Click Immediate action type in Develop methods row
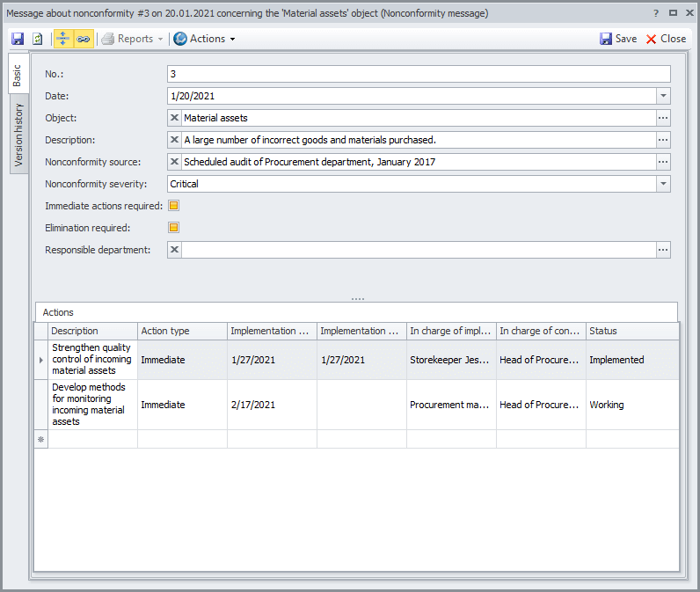The width and height of the screenshot is (700, 592). coord(182,405)
